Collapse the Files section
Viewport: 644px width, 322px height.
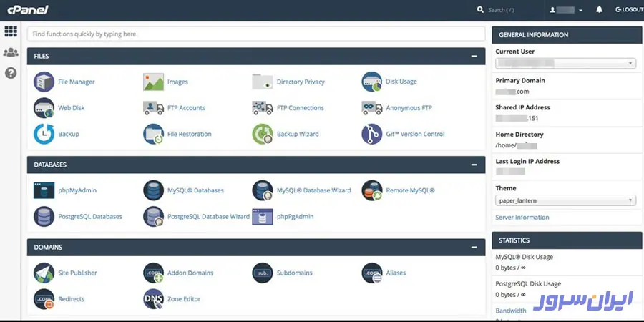tap(474, 57)
